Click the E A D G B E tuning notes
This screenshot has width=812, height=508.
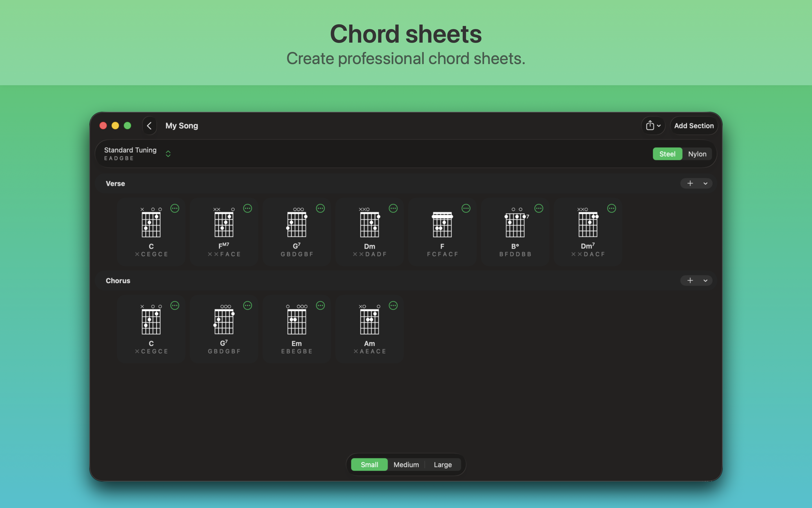tap(119, 158)
